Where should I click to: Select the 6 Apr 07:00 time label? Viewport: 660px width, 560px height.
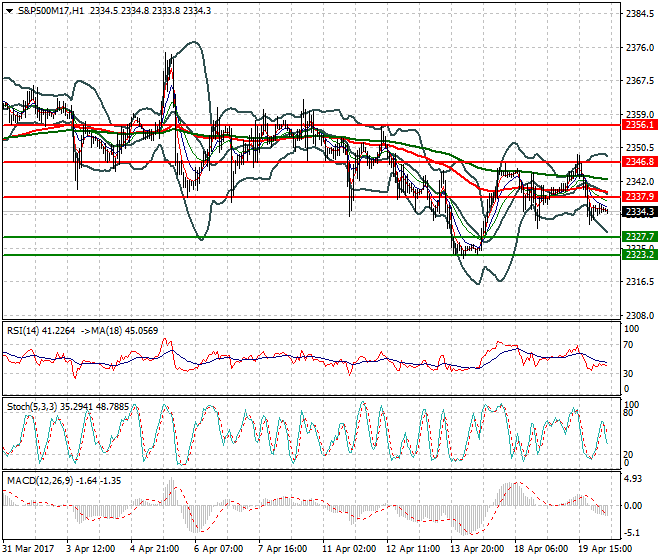219,549
